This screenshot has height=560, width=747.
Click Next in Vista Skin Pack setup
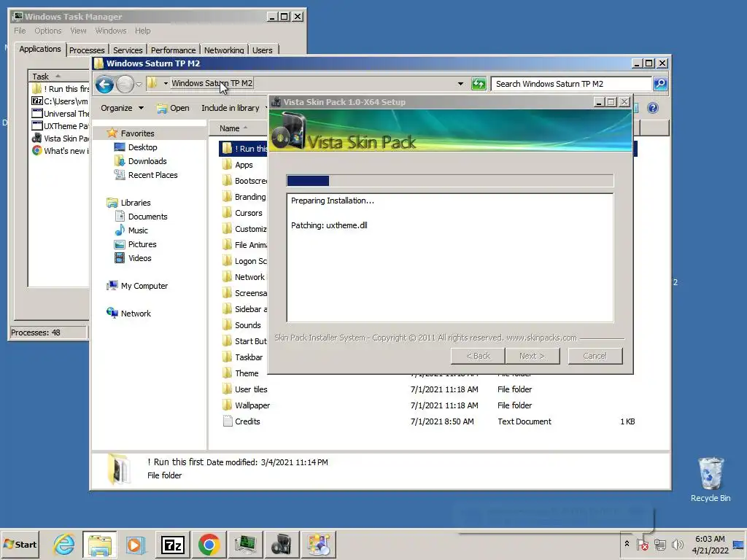click(532, 356)
